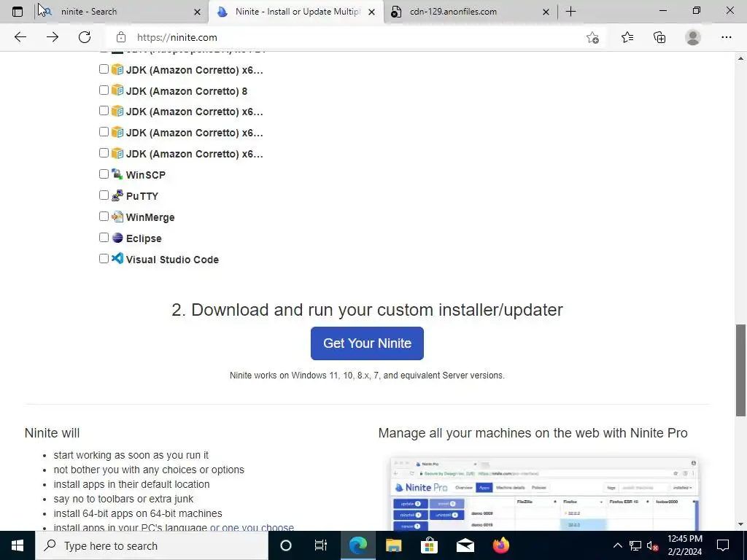
Task: Switch to the cdn-129.anonfiles.com tab
Action: 471,12
